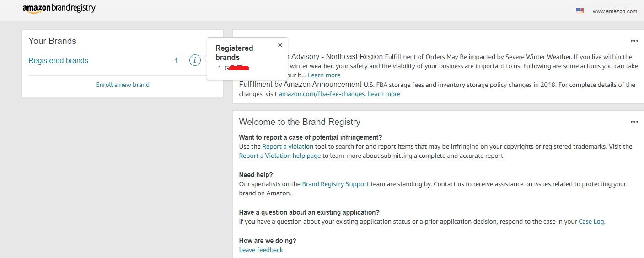Click Want to report potential infringement heading
Image resolution: width=644 pixels, height=258 pixels.
[x=311, y=137]
